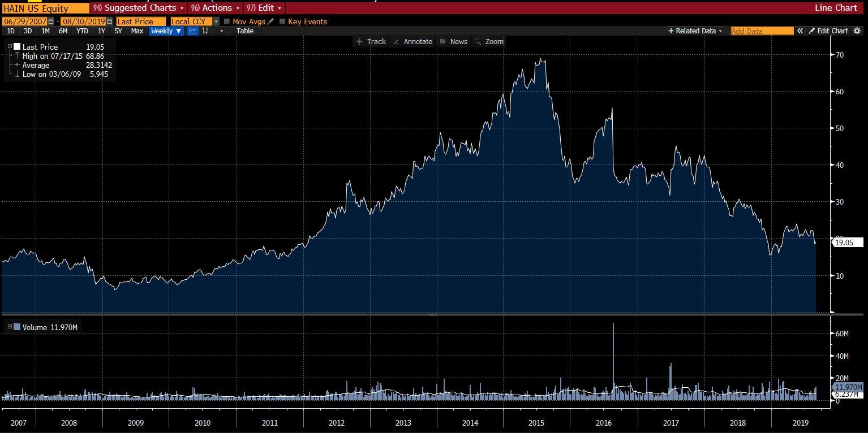Expand the chart type options arrow
Image resolution: width=868 pixels, height=433 pixels.
[x=221, y=31]
